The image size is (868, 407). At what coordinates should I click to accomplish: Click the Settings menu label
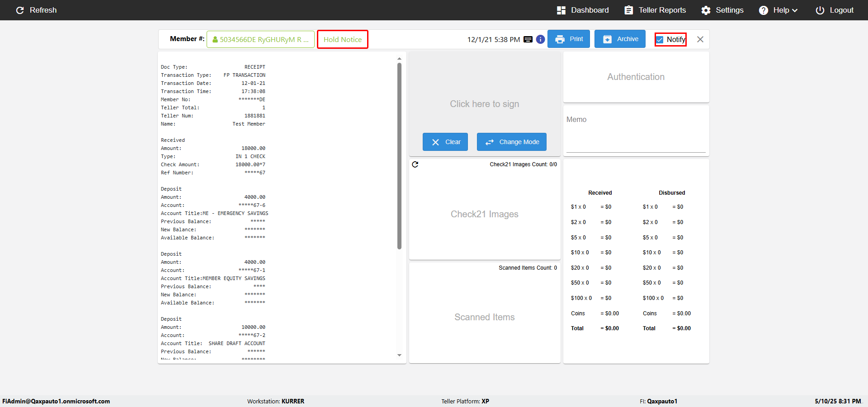[729, 10]
